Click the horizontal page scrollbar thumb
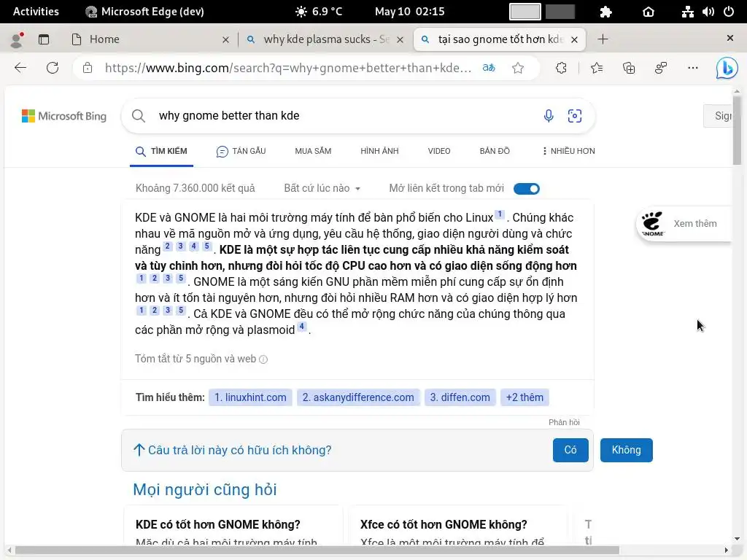This screenshot has width=747, height=560. 317,550
